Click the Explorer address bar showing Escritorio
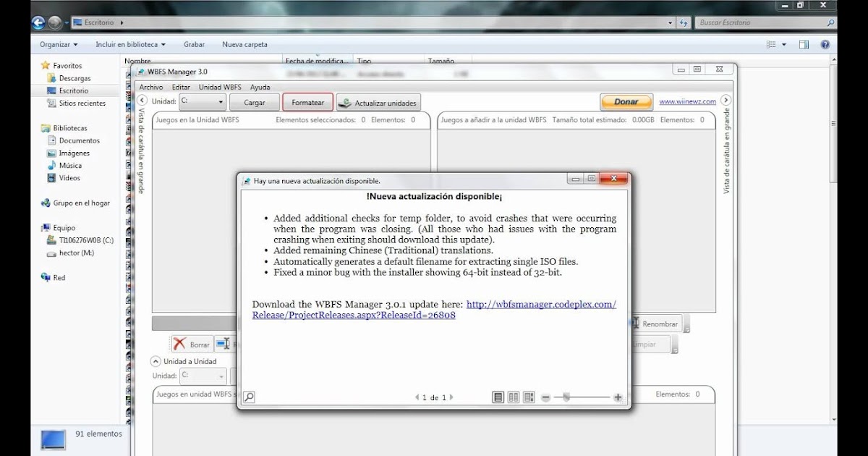The image size is (868, 456). [x=373, y=22]
